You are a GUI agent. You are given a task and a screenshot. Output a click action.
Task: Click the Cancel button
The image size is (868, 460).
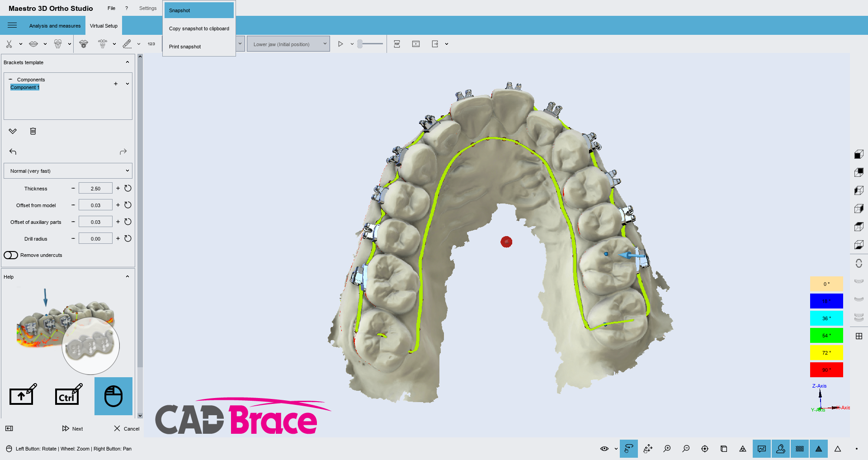click(127, 428)
